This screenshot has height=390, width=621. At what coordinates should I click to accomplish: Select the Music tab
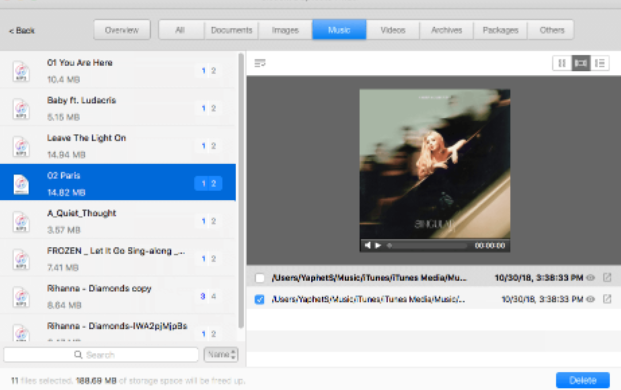point(339,30)
